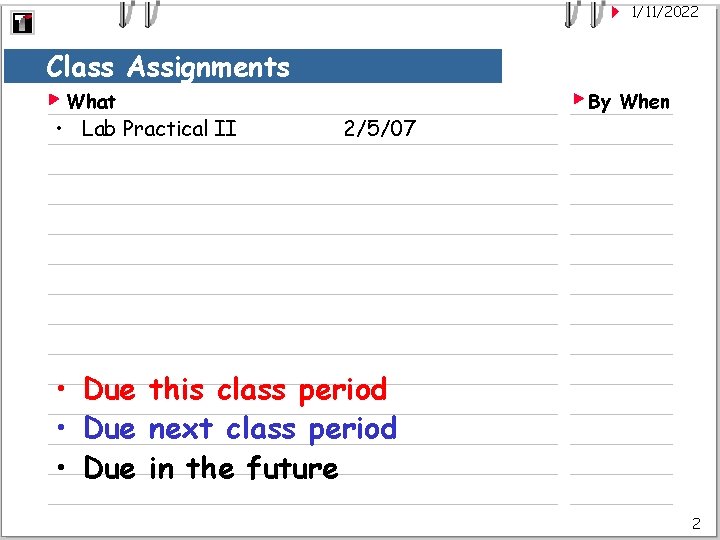Click the 2/5/07 due date

click(379, 128)
